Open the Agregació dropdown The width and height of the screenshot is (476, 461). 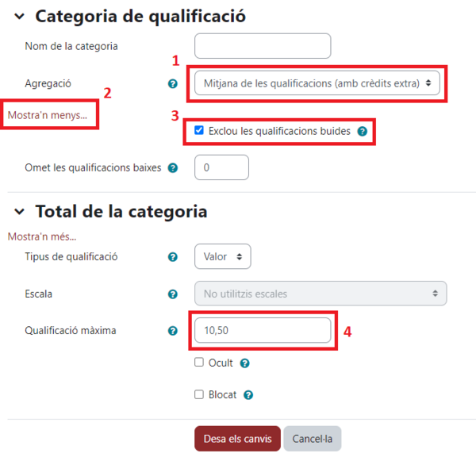[x=317, y=82]
